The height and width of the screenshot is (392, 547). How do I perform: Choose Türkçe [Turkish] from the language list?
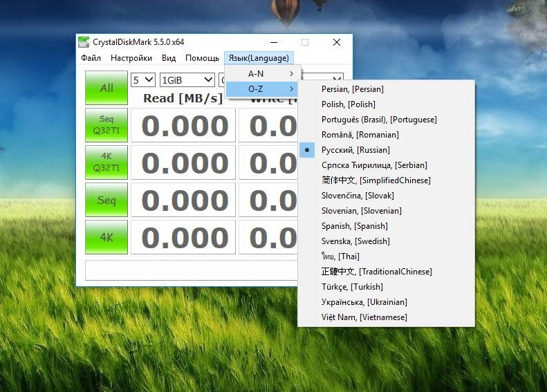click(386, 287)
